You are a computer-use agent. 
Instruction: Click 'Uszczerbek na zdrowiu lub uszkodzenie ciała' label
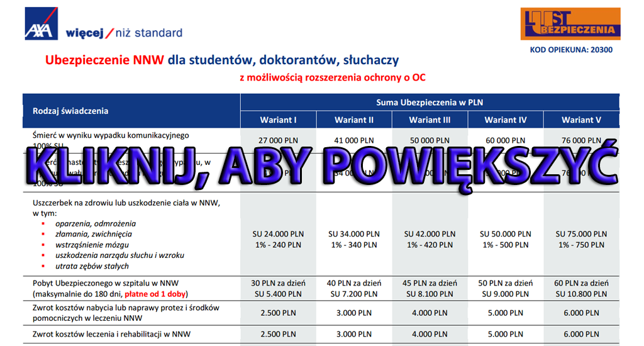click(x=126, y=203)
